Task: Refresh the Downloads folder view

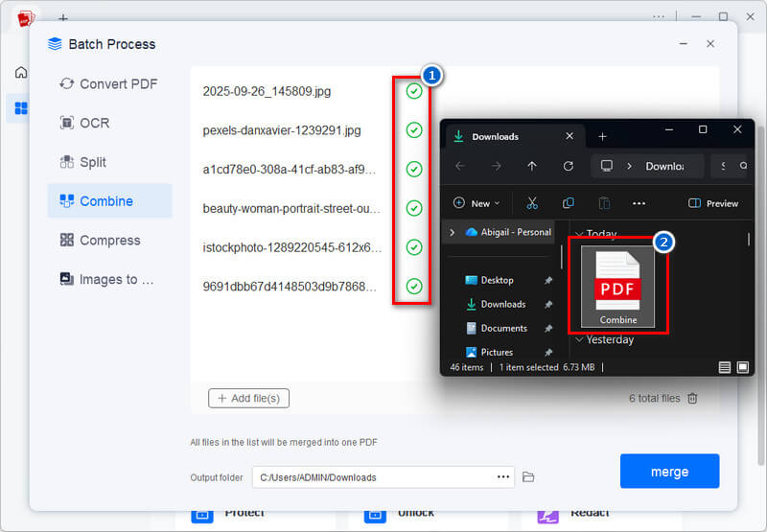Action: (x=569, y=166)
